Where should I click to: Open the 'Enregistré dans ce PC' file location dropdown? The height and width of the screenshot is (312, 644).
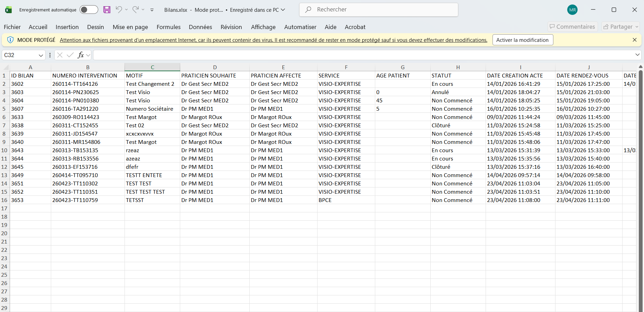pos(257,10)
